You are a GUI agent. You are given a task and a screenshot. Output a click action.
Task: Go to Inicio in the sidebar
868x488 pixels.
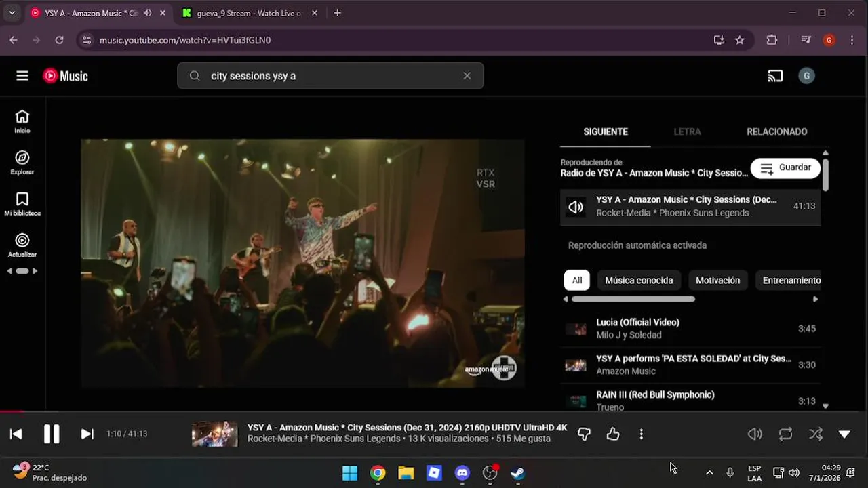click(x=22, y=122)
